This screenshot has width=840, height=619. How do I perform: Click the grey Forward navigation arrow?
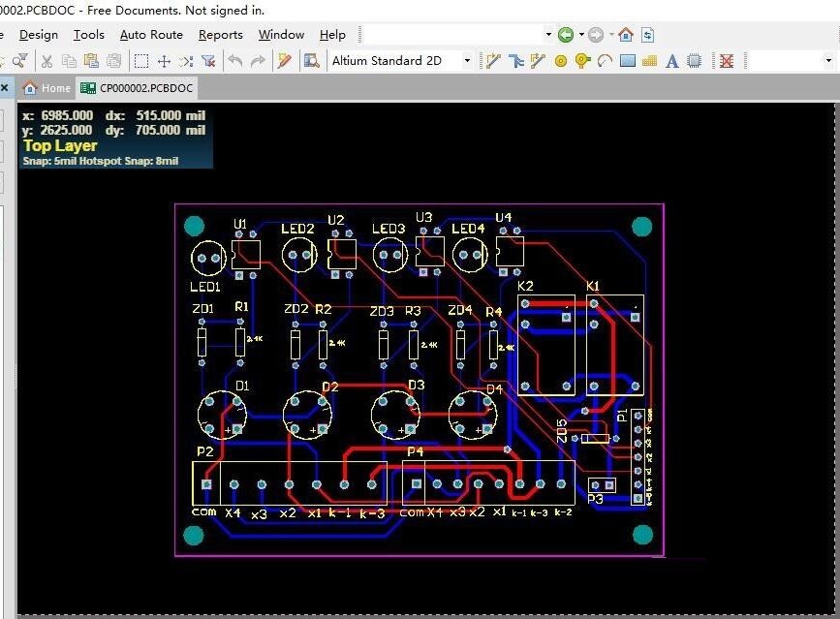(x=596, y=35)
